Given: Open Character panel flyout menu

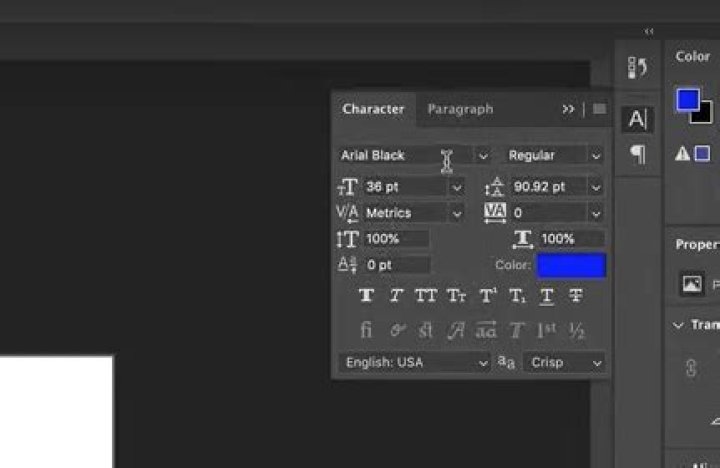Looking at the screenshot, I should point(599,109).
